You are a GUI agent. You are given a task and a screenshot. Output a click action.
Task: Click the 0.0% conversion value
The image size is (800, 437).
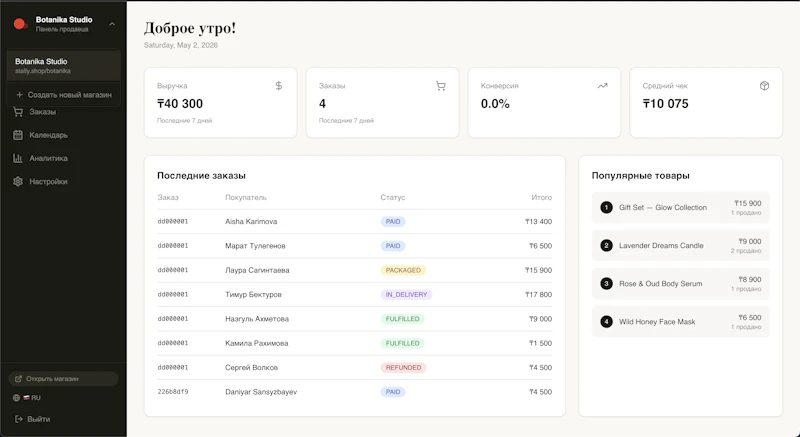[495, 104]
